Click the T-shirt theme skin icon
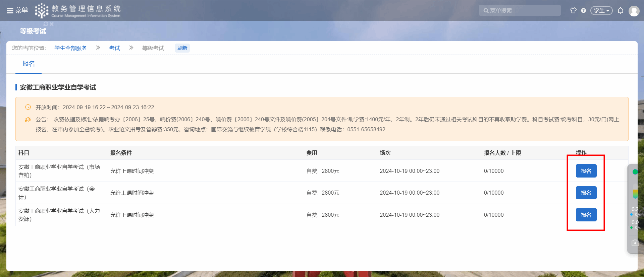Image resolution: width=644 pixels, height=277 pixels. coord(573,10)
